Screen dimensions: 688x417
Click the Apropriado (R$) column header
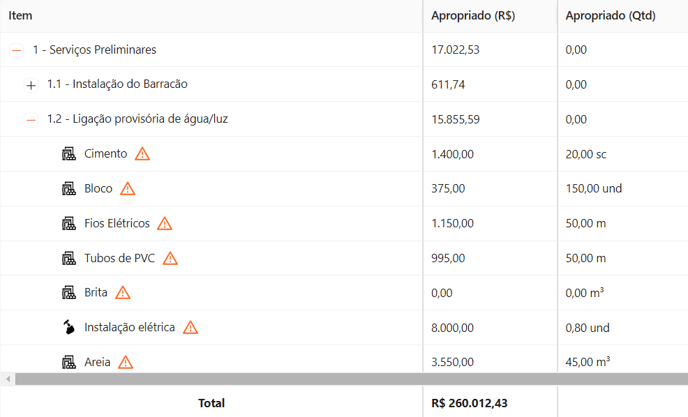[x=473, y=16]
